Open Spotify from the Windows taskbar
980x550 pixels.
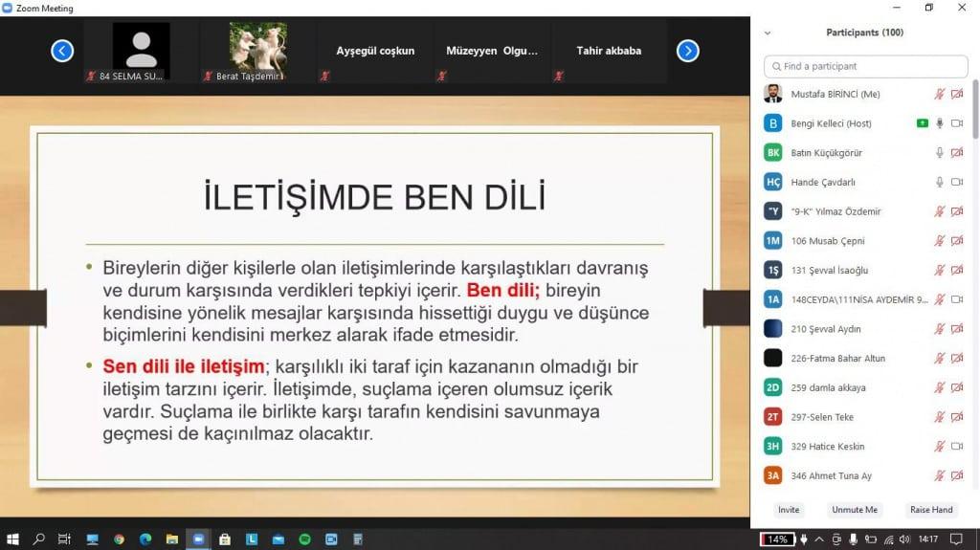[x=304, y=539]
